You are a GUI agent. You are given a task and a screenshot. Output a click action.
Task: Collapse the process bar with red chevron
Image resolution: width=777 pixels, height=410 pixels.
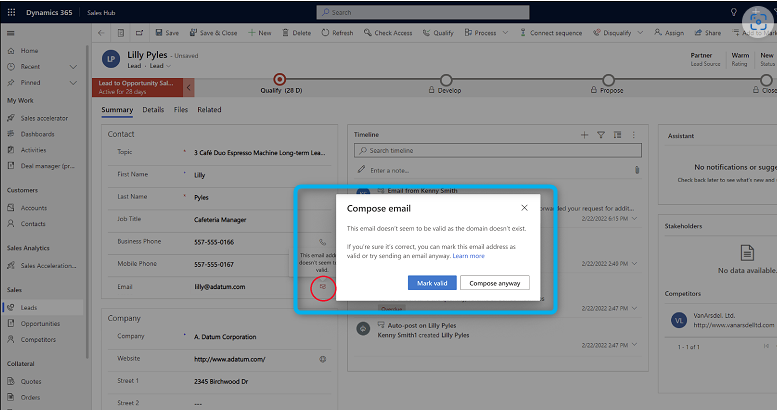click(x=189, y=88)
